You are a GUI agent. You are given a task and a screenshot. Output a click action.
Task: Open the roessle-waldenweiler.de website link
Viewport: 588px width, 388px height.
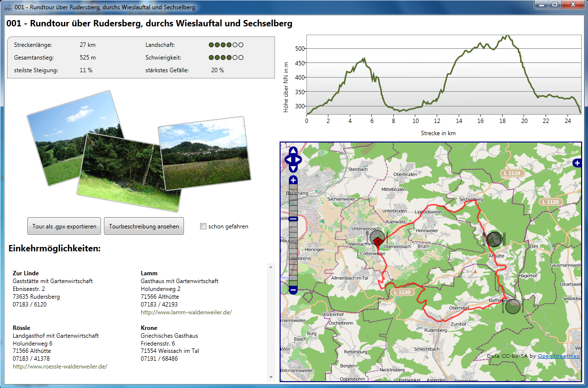point(60,366)
